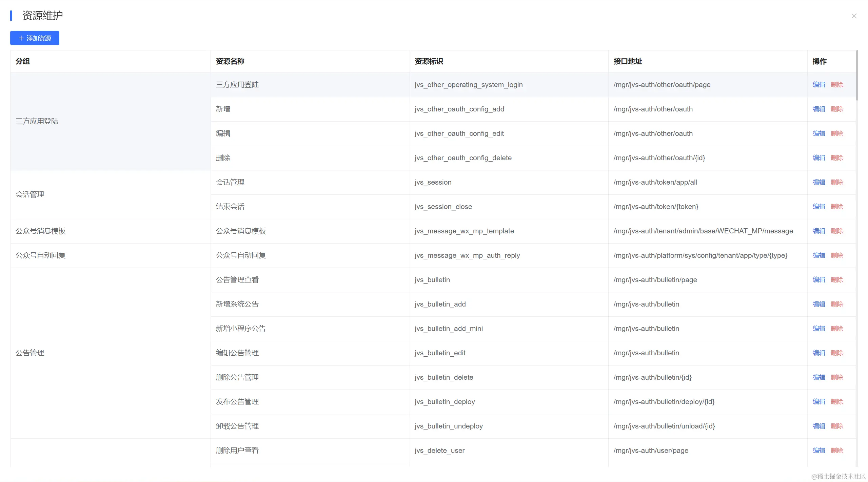
Task: Close the 资源维护 dialog with X icon
Action: pyautogui.click(x=854, y=16)
